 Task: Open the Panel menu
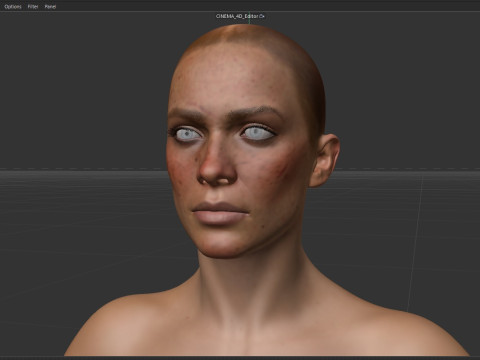[x=50, y=7]
